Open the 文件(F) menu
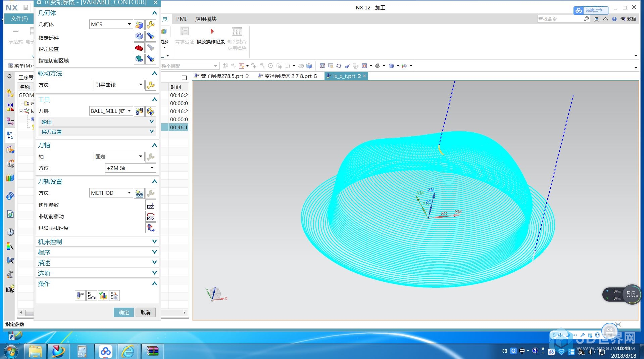This screenshot has width=644, height=359. coord(19,18)
